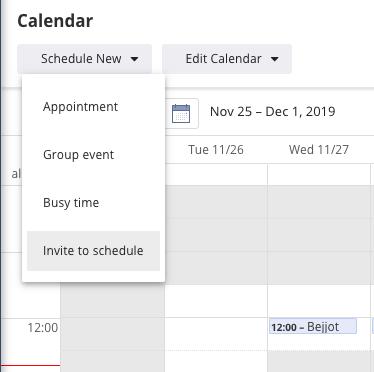Click the Schedule New button label
374x372 pixels.
point(81,59)
